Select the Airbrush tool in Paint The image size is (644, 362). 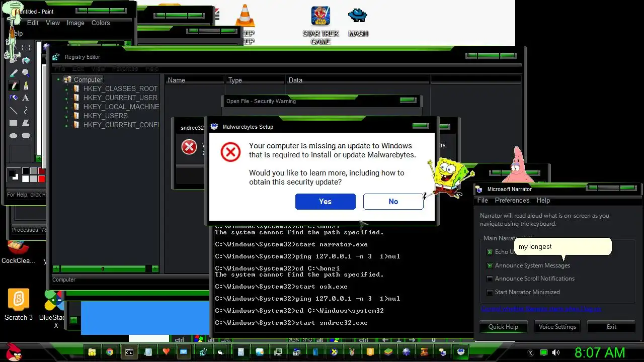[14, 98]
